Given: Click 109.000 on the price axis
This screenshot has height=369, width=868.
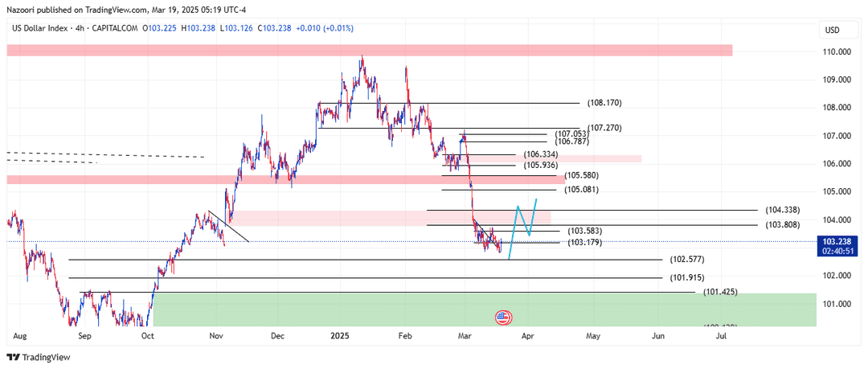Looking at the screenshot, I should tap(837, 80).
